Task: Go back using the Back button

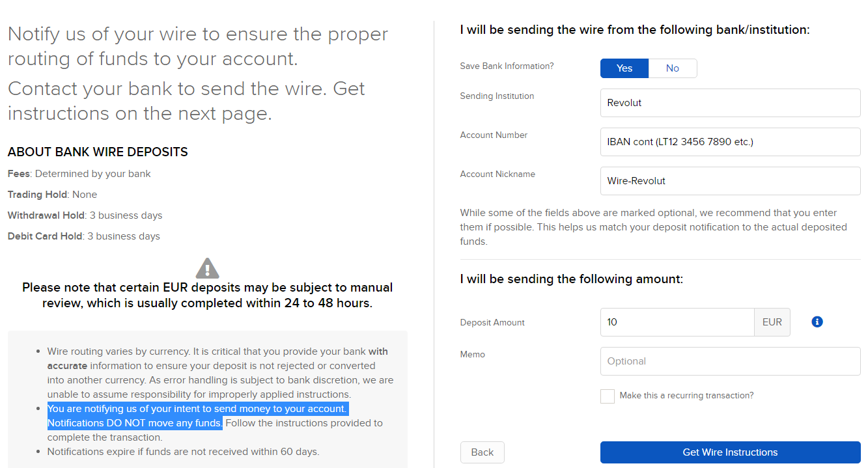Action: [x=483, y=452]
